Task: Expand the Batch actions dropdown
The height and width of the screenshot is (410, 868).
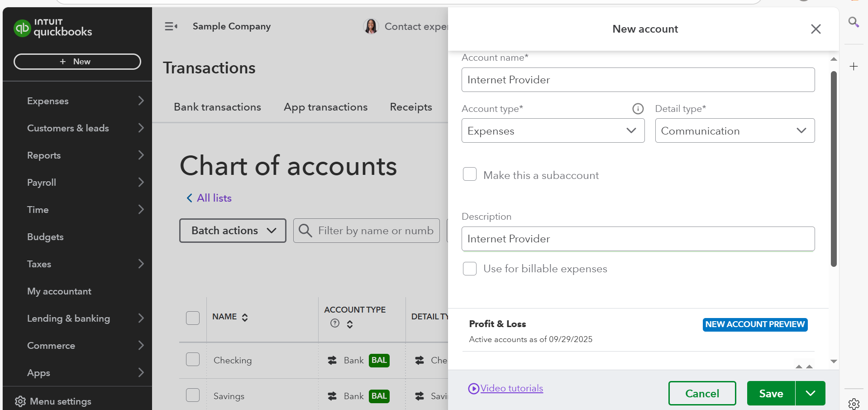Action: pyautogui.click(x=233, y=231)
